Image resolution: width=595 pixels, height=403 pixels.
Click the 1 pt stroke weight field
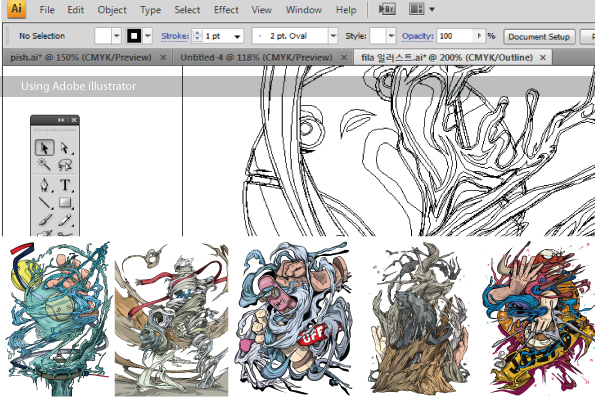pos(217,36)
